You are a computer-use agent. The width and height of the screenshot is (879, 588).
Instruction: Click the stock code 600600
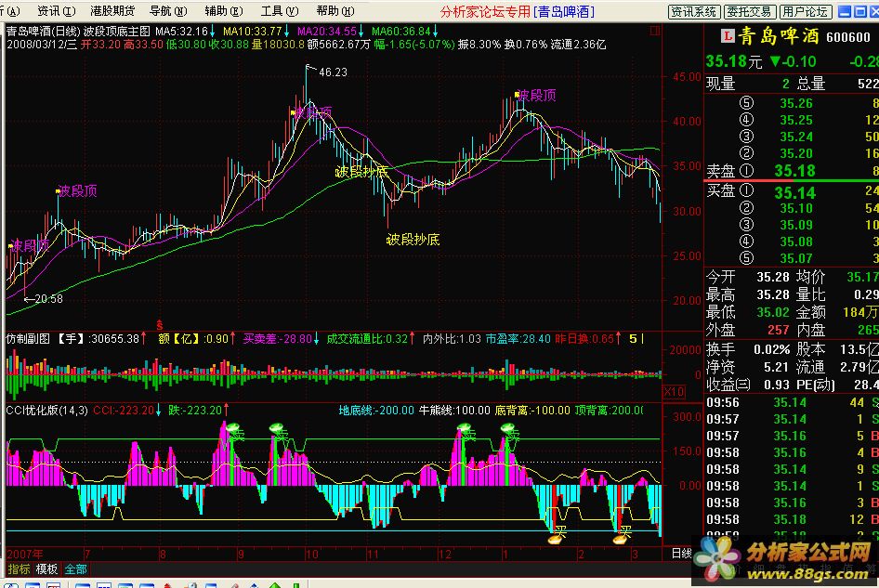pyautogui.click(x=848, y=37)
